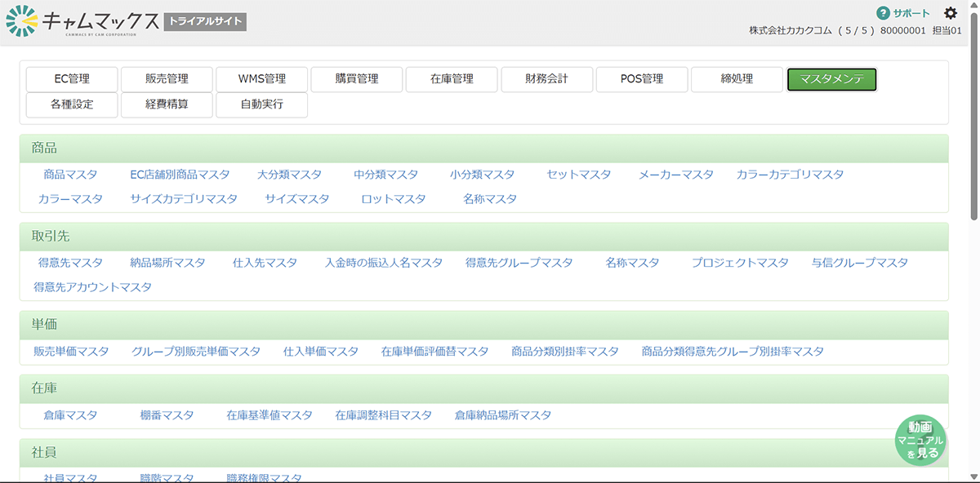
Task: Open the 動画マニュアルを見る floating button
Action: (x=920, y=441)
